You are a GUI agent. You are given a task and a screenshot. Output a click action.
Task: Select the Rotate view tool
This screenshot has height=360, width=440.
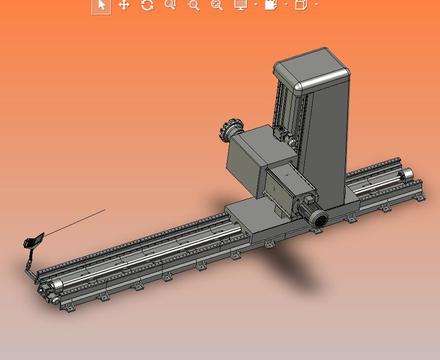(147, 5)
